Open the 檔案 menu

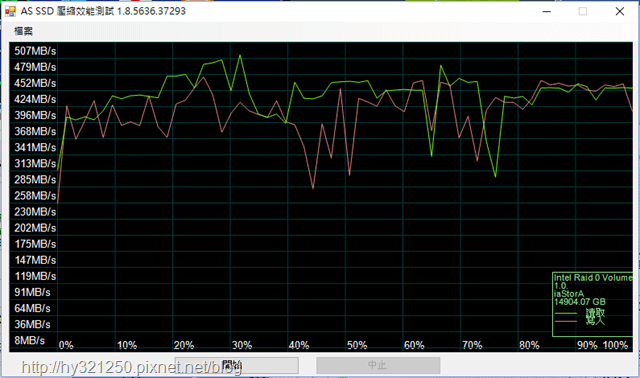click(x=23, y=31)
